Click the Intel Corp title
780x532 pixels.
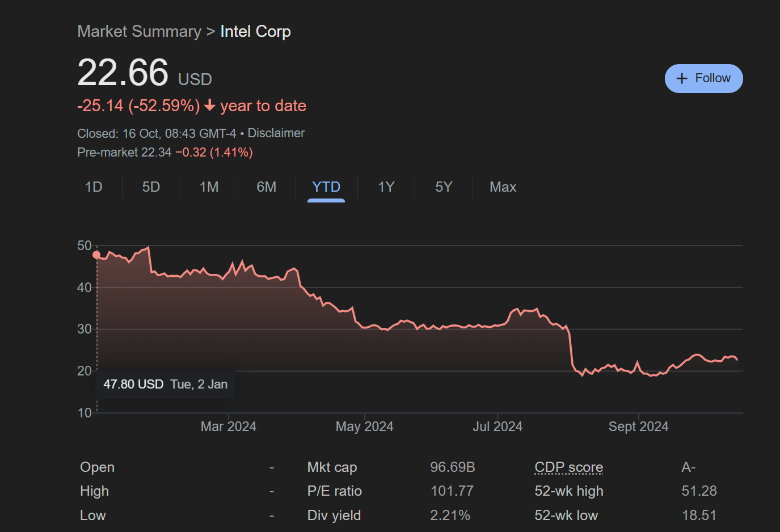(x=255, y=32)
